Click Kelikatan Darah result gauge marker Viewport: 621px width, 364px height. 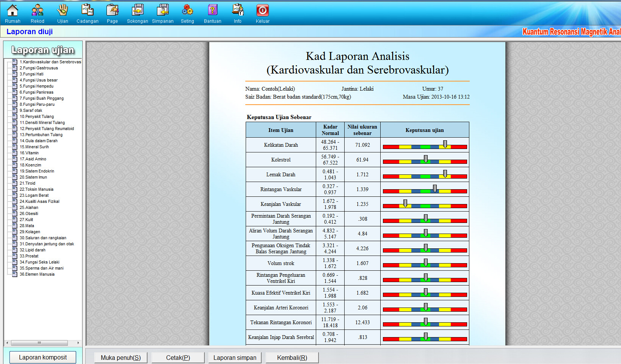445,144
